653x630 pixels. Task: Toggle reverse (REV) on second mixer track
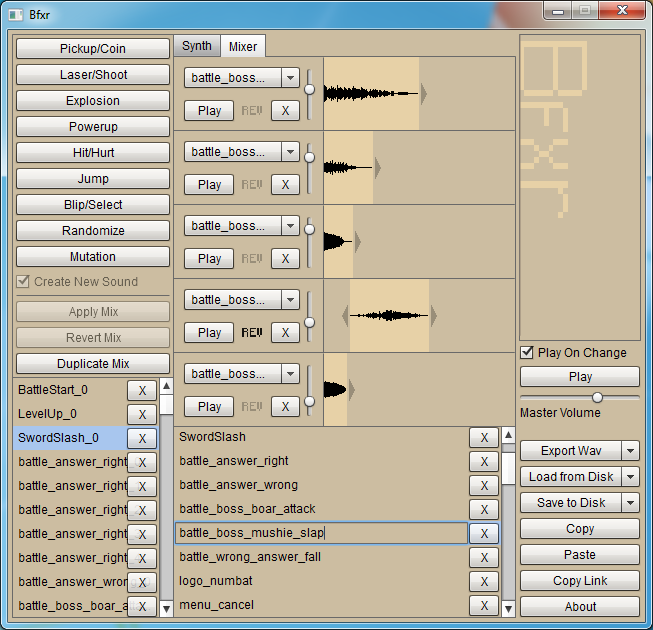tap(252, 184)
